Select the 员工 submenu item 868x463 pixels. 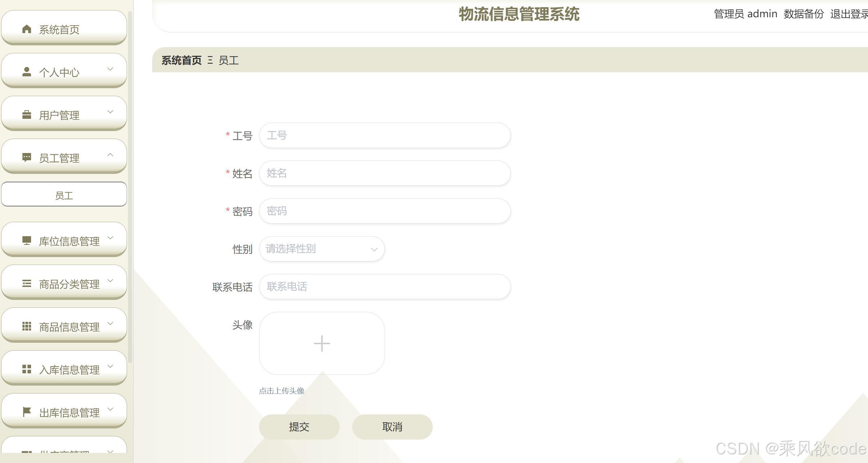tap(64, 195)
